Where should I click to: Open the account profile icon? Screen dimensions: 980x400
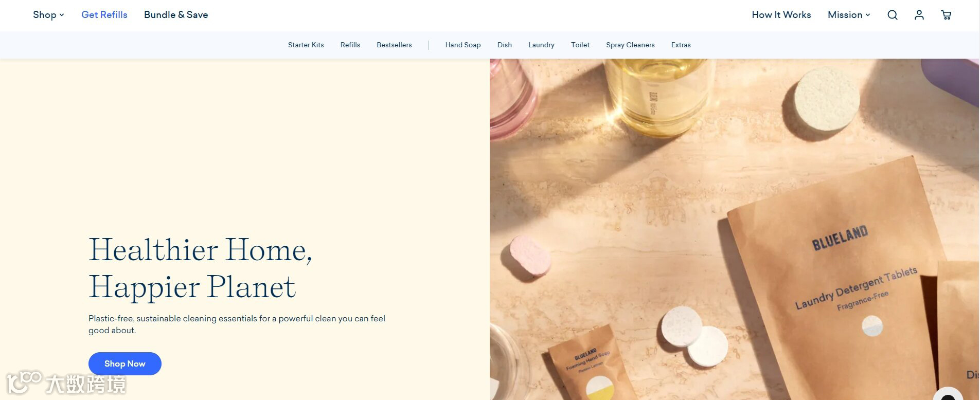(919, 15)
